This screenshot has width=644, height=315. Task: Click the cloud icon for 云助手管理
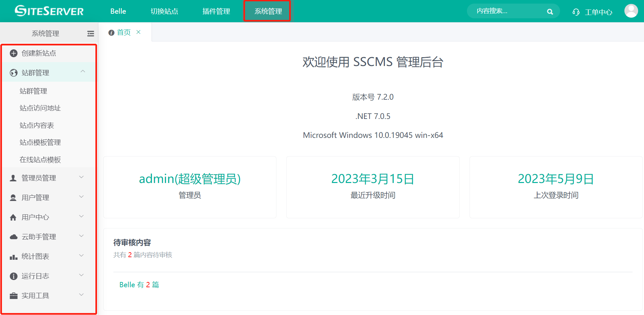pos(13,237)
